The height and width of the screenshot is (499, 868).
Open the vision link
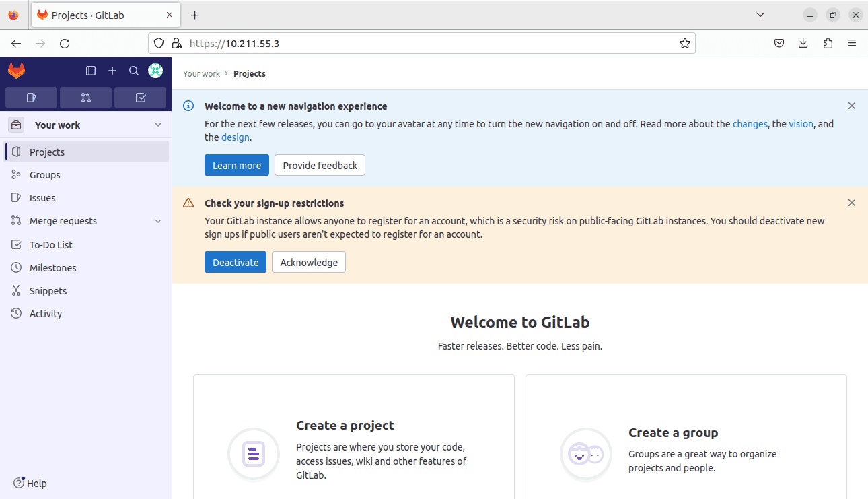pyautogui.click(x=801, y=124)
